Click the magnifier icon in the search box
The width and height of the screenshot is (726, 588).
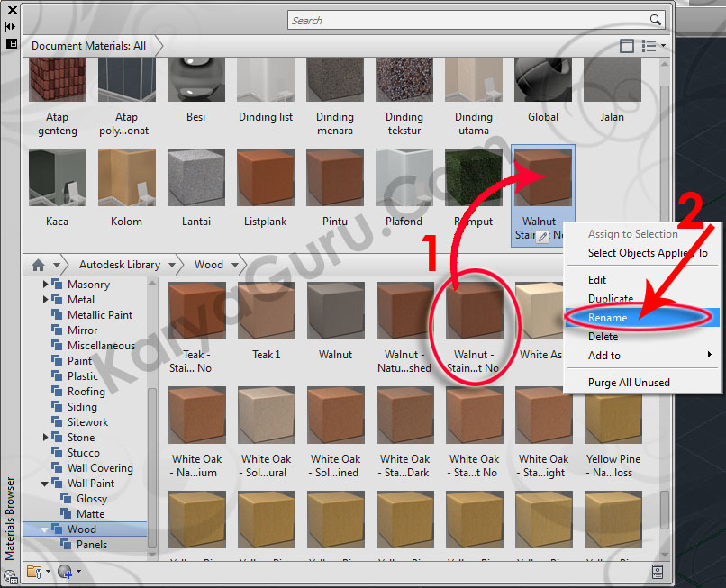(656, 20)
